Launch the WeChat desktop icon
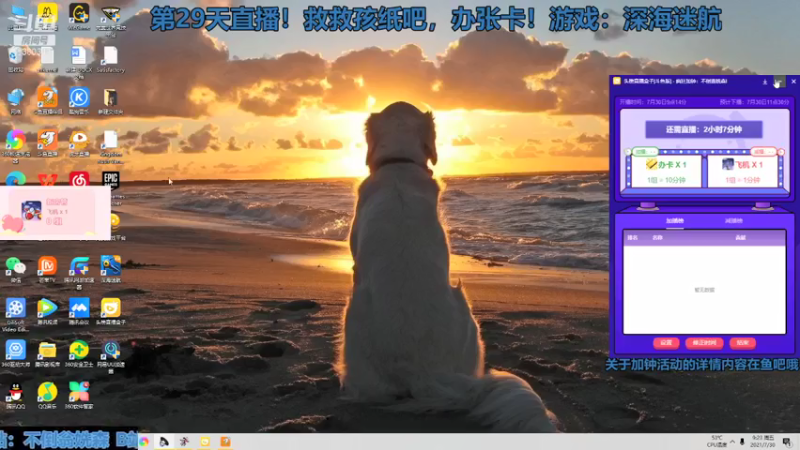 coord(15,266)
